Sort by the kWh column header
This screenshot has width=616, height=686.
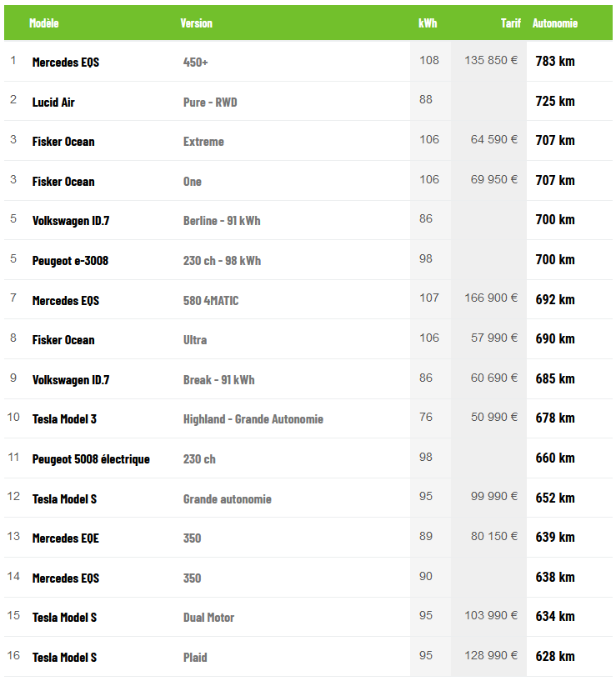[x=428, y=23]
